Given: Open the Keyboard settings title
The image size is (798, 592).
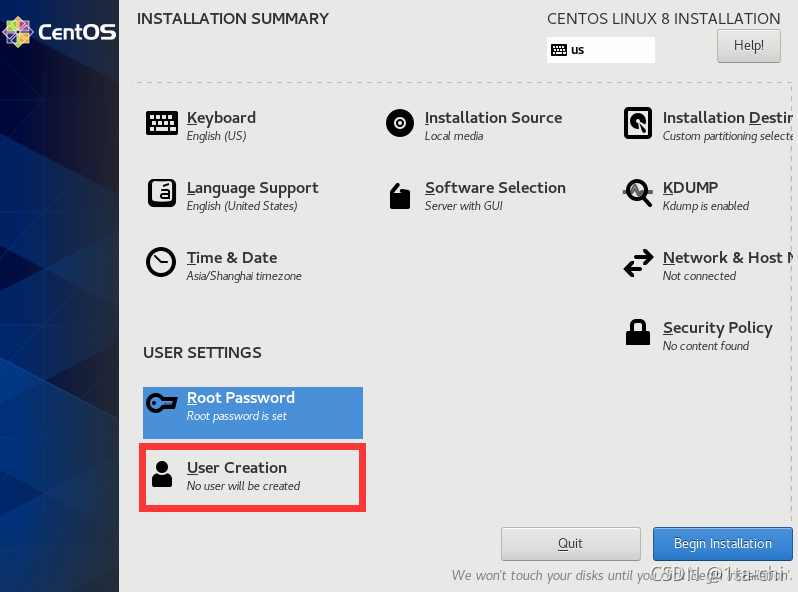Looking at the screenshot, I should [x=221, y=118].
